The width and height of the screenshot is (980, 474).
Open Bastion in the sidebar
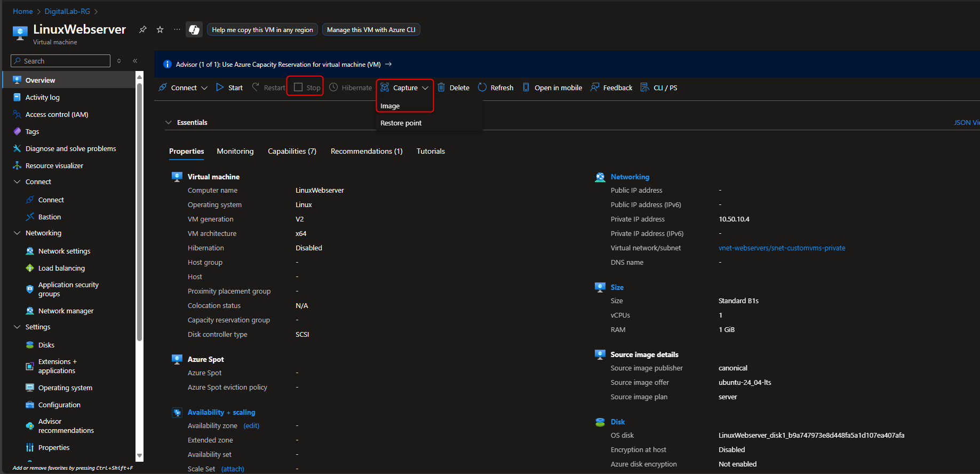click(x=50, y=217)
